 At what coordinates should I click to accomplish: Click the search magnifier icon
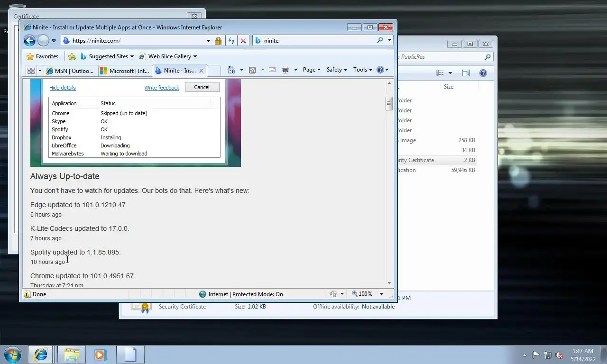(x=380, y=40)
